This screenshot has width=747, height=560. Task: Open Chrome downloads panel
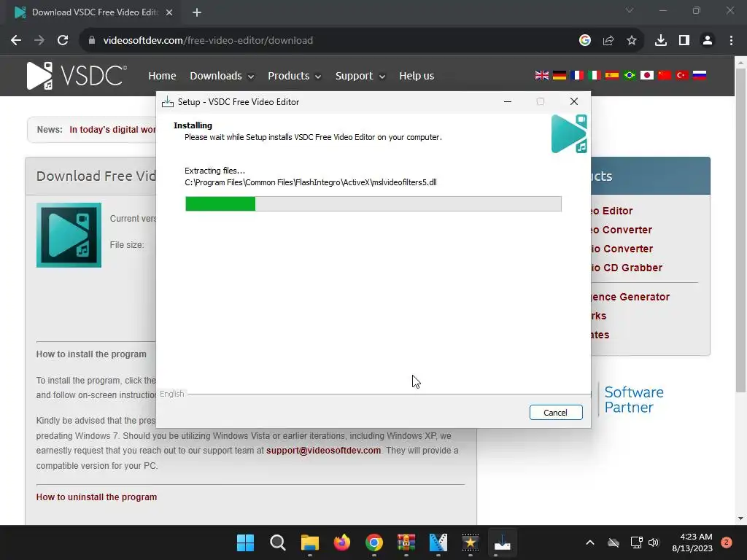point(661,41)
